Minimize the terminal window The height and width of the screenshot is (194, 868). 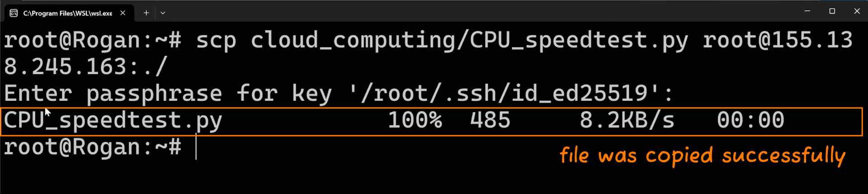(807, 11)
